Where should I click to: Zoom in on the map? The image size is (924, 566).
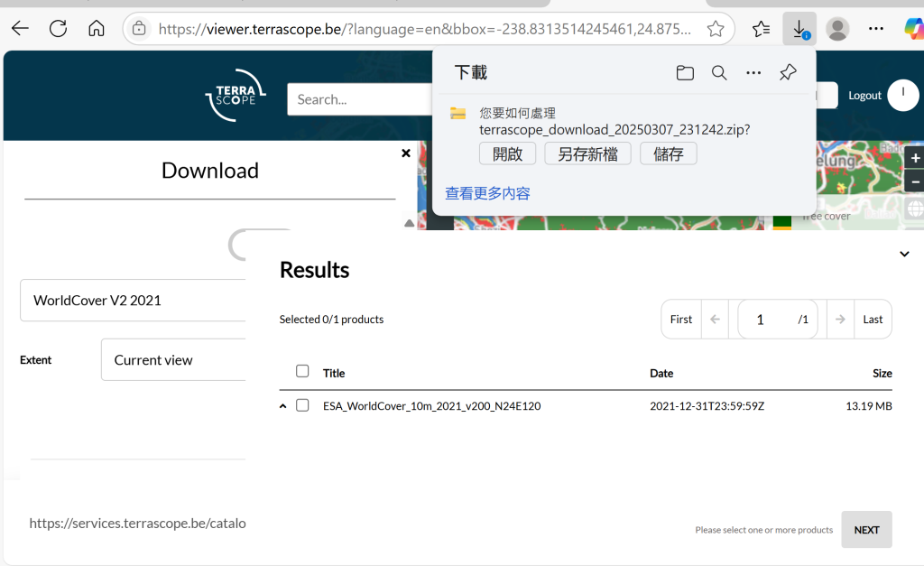pyautogui.click(x=915, y=158)
